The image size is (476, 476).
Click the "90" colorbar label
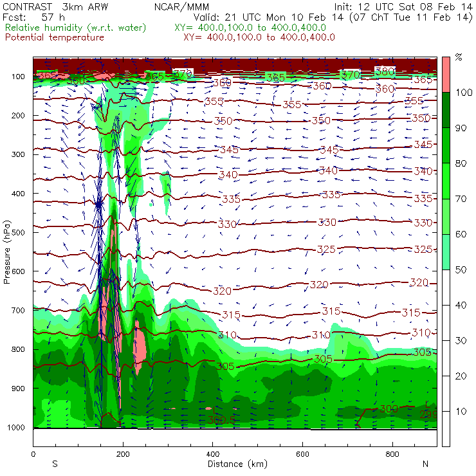tap(461, 128)
